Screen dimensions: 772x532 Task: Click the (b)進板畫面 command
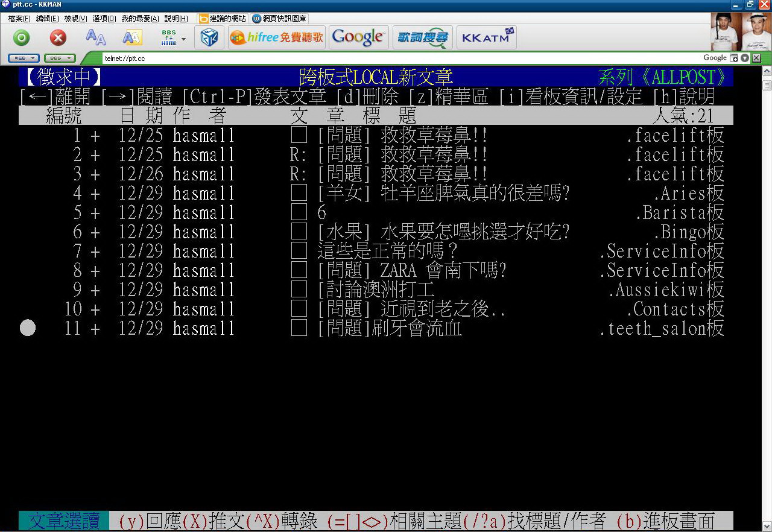[666, 521]
